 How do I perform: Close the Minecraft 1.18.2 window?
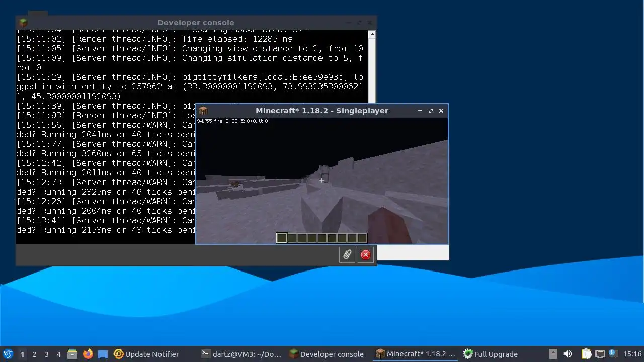click(441, 111)
